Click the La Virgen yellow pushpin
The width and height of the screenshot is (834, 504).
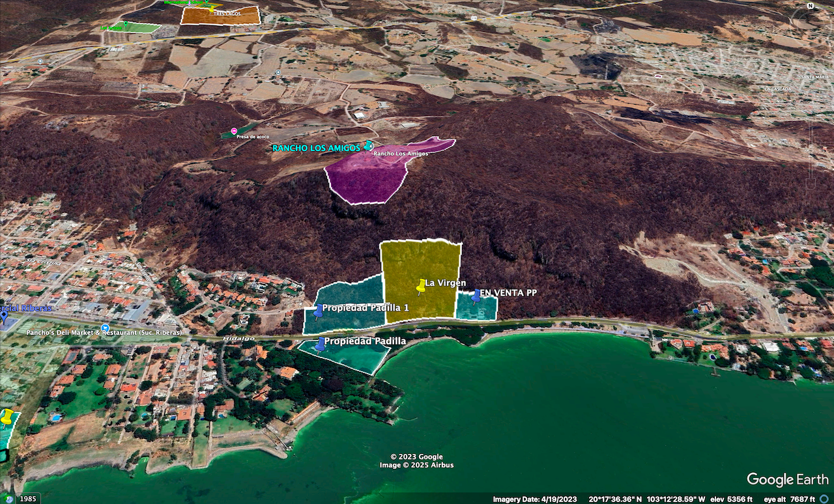pos(421,287)
